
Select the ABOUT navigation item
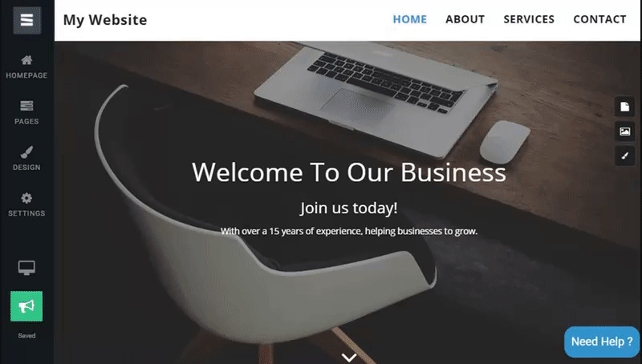465,19
